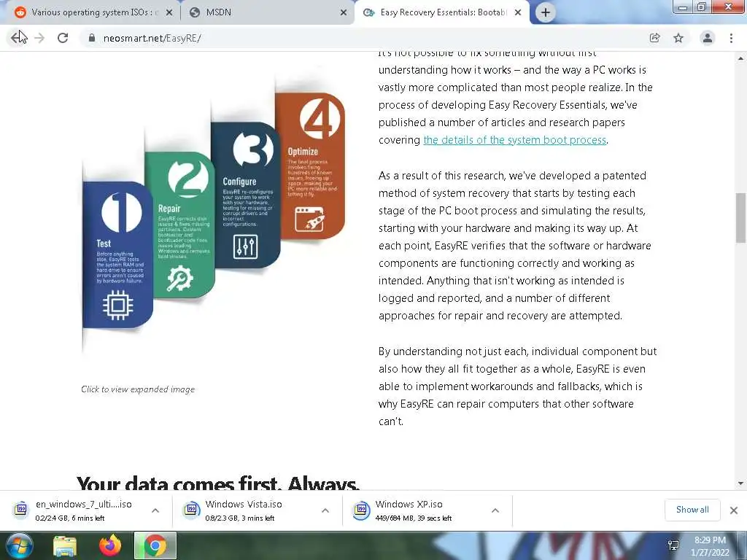Screen dimensions: 747x560
Task: Click the network tray icon
Action: click(x=673, y=545)
